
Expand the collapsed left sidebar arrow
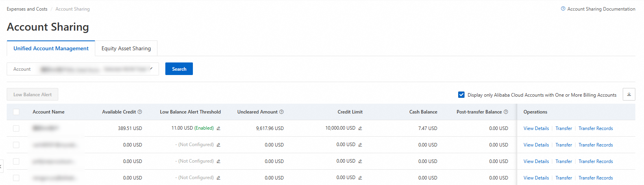point(1,166)
